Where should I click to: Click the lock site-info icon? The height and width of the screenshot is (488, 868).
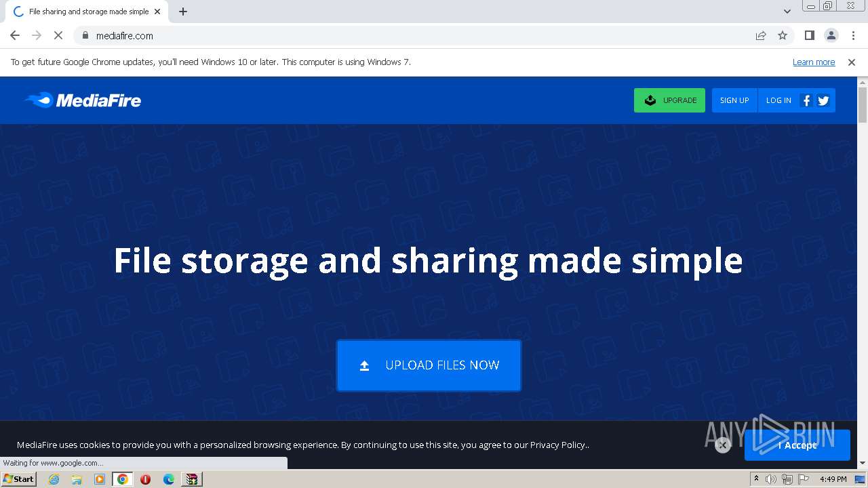(x=85, y=35)
